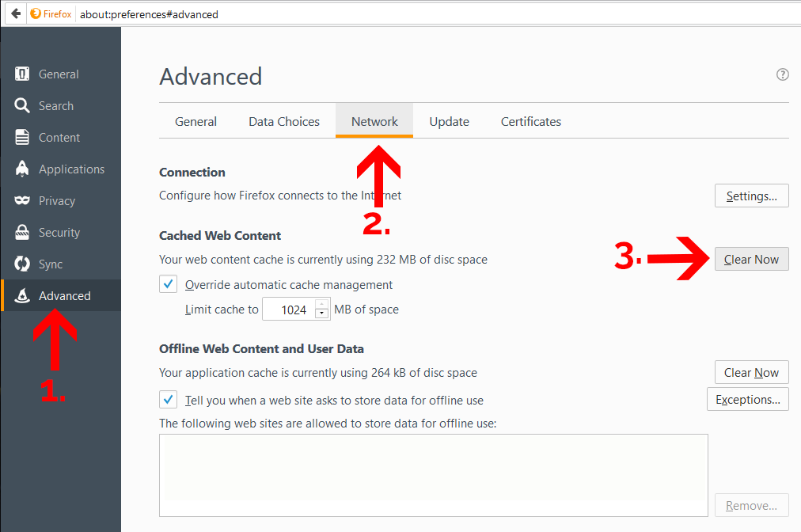Open the Search preferences category

[x=61, y=106]
